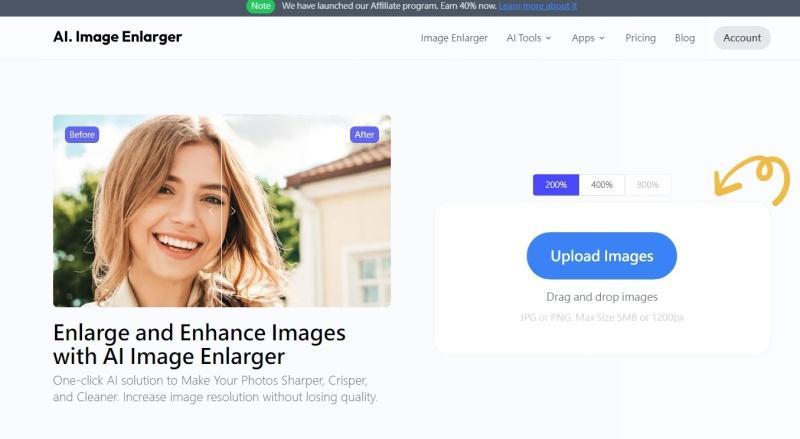Click the affiliate program announcement text
The width and height of the screenshot is (800, 439).
pos(389,6)
